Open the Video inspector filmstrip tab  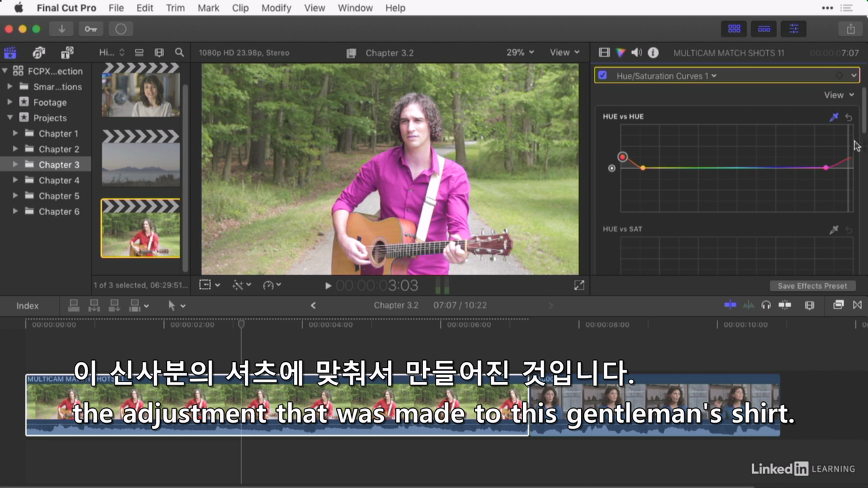click(x=604, y=52)
